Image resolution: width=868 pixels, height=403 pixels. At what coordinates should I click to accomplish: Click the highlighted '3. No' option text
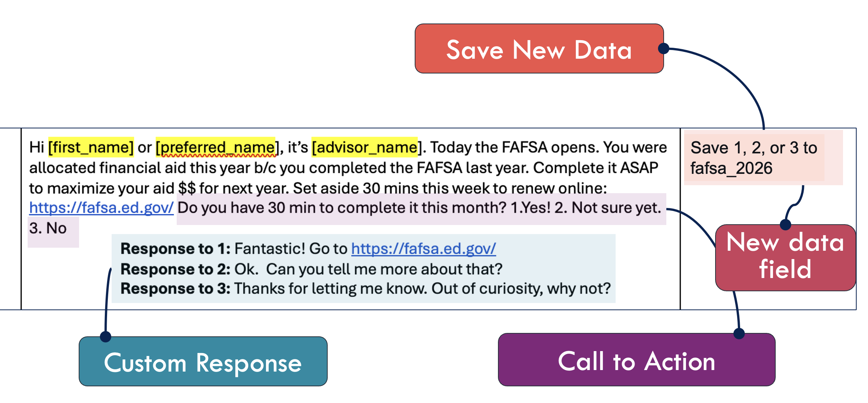click(x=48, y=228)
